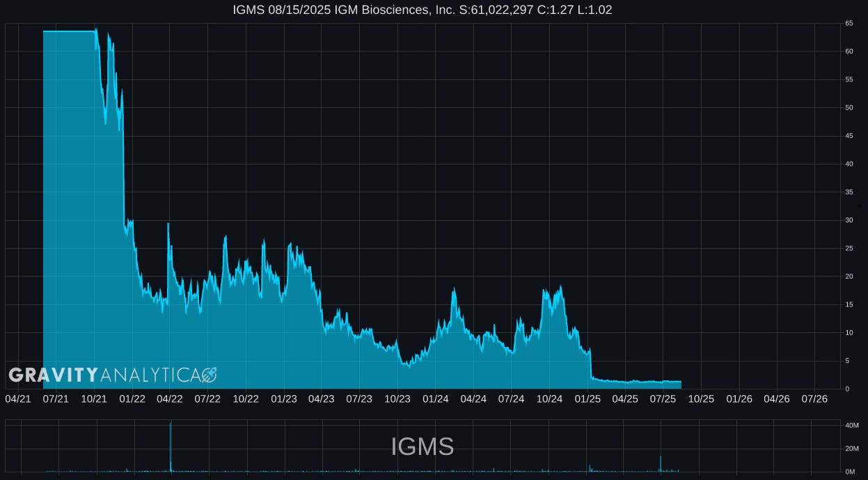
Task: Pick the 50 price axis label
Action: pyautogui.click(x=849, y=108)
